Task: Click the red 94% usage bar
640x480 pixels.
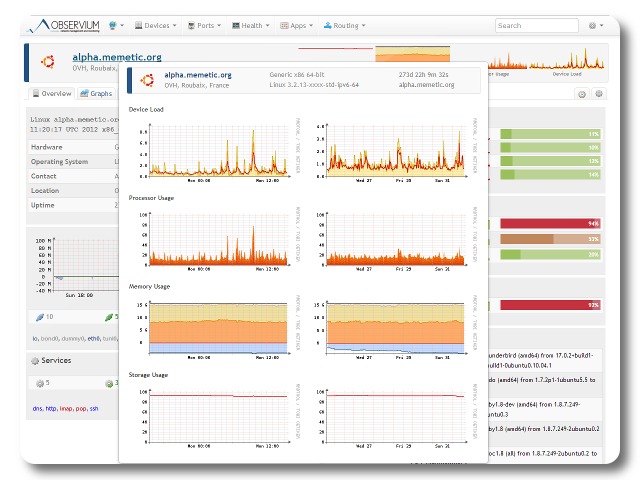Action: click(550, 223)
